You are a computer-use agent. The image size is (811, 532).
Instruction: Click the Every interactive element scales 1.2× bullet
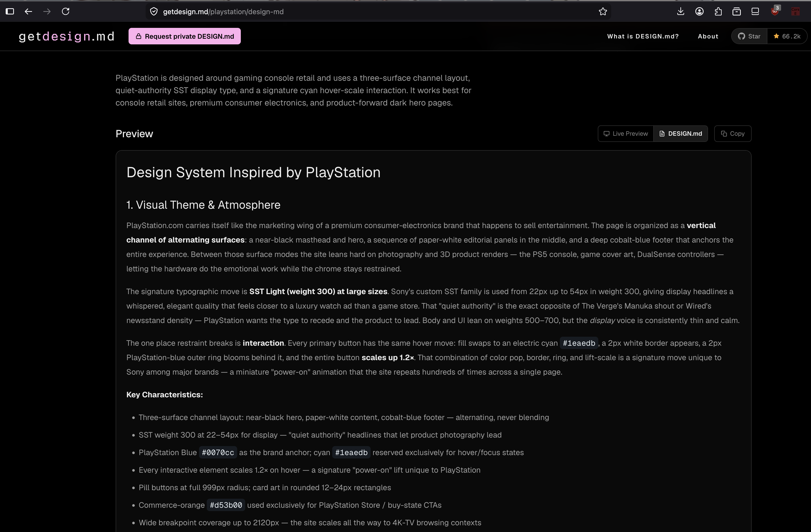tap(309, 470)
